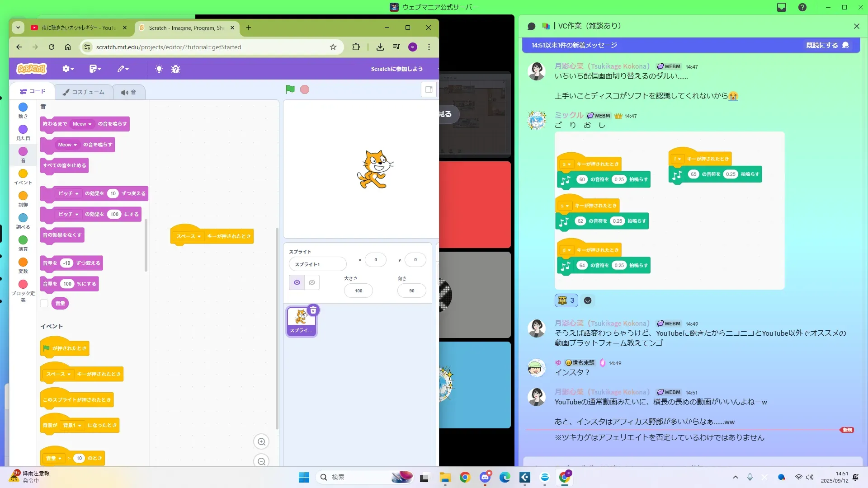Switch to the YouTube browser tab
The width and height of the screenshot is (868, 488).
pyautogui.click(x=75, y=28)
